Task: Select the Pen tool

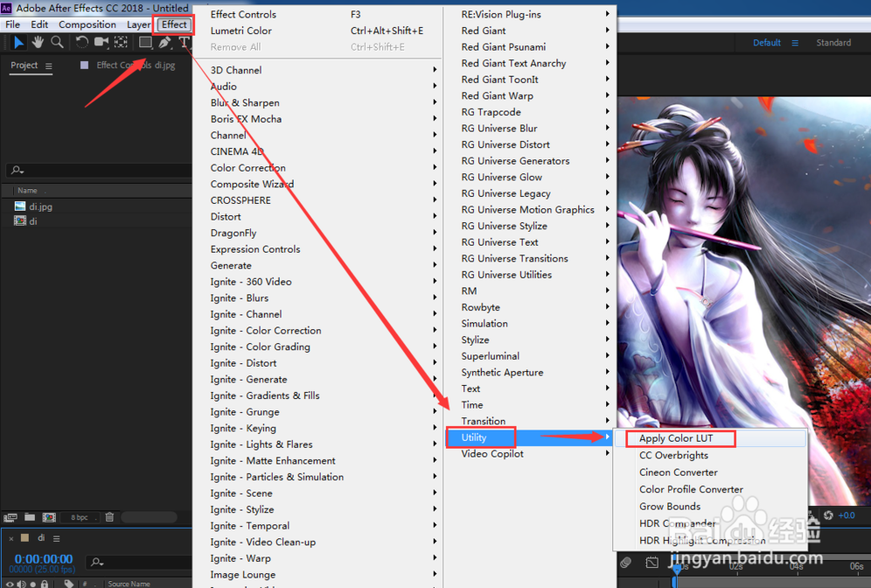Action: pos(165,42)
